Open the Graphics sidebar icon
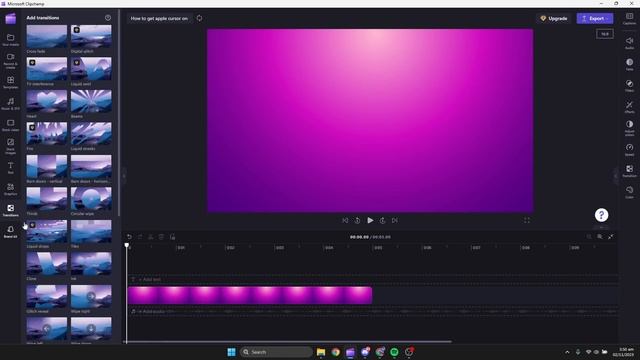640x360 pixels. click(11, 189)
